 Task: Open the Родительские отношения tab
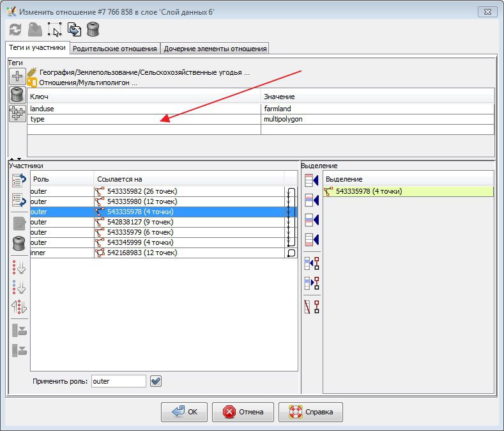coord(115,49)
